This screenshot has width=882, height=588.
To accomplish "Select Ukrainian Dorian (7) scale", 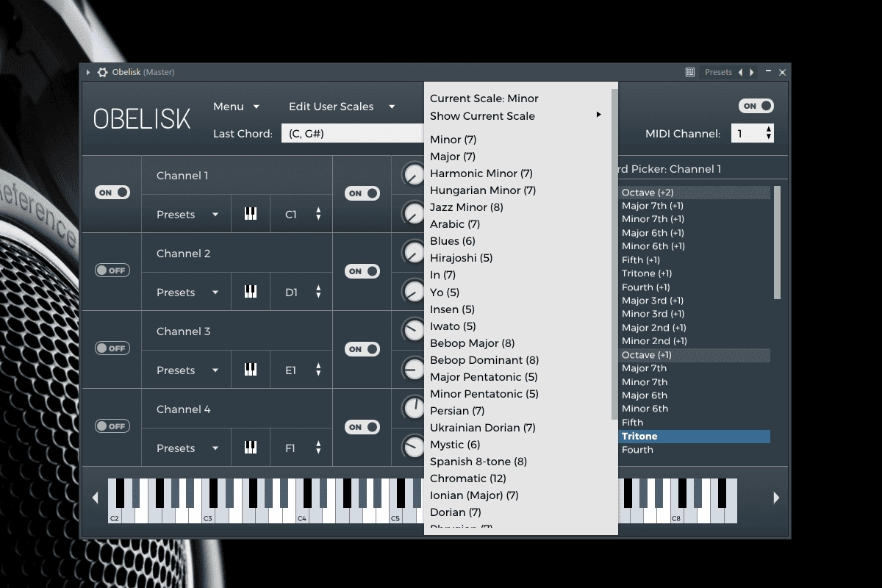I will point(483,427).
